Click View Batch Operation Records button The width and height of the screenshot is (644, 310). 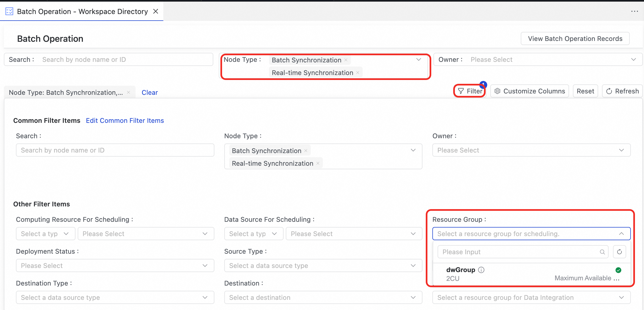(575, 39)
